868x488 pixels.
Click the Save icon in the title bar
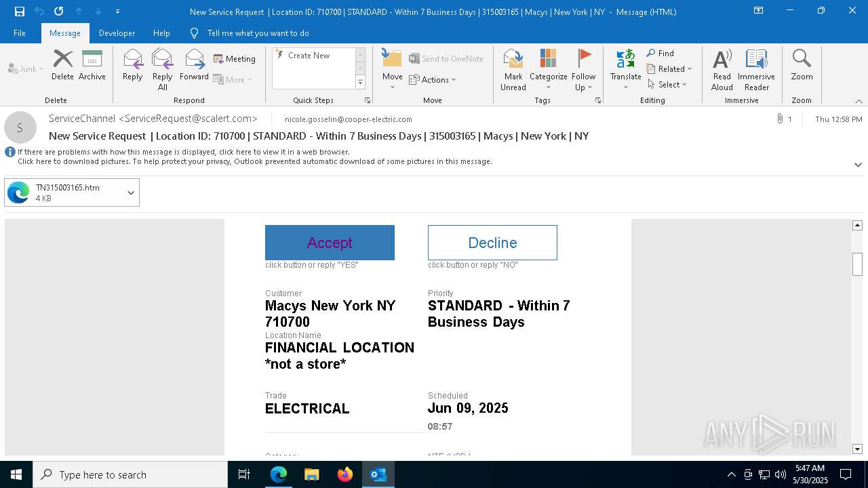[20, 12]
